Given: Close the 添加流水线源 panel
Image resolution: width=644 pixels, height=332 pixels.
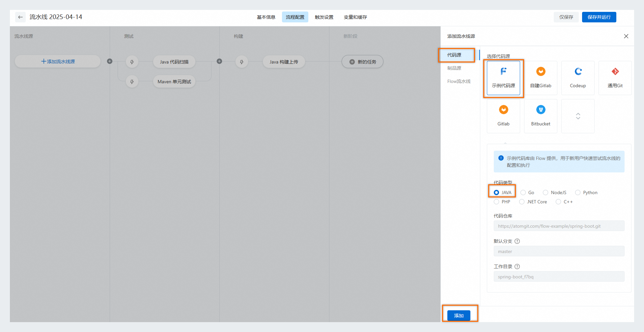Looking at the screenshot, I should coord(626,36).
